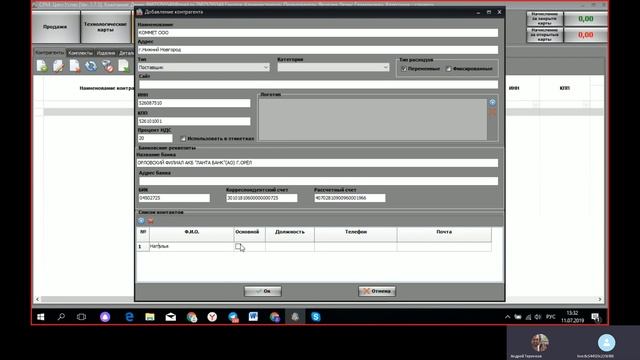Viewport: 640px width, 360px height.
Task: Open the purple Alice assistant taskbar icon
Action: (x=105, y=317)
